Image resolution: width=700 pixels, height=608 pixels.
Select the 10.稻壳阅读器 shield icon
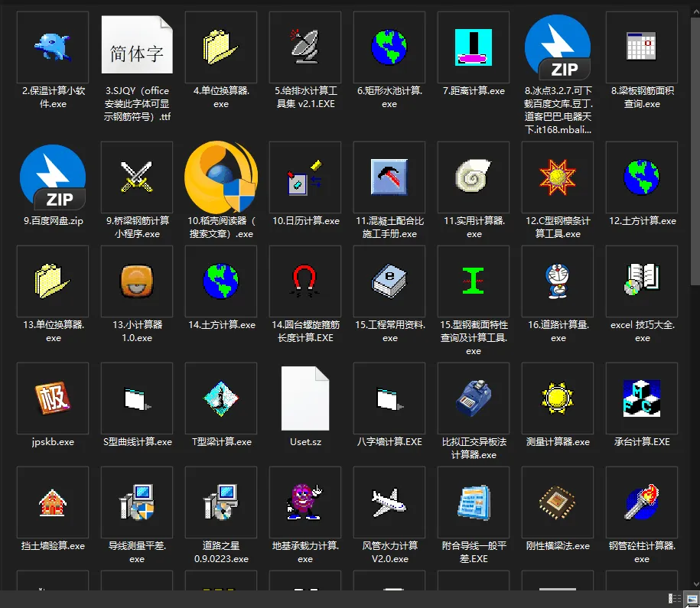click(221, 177)
